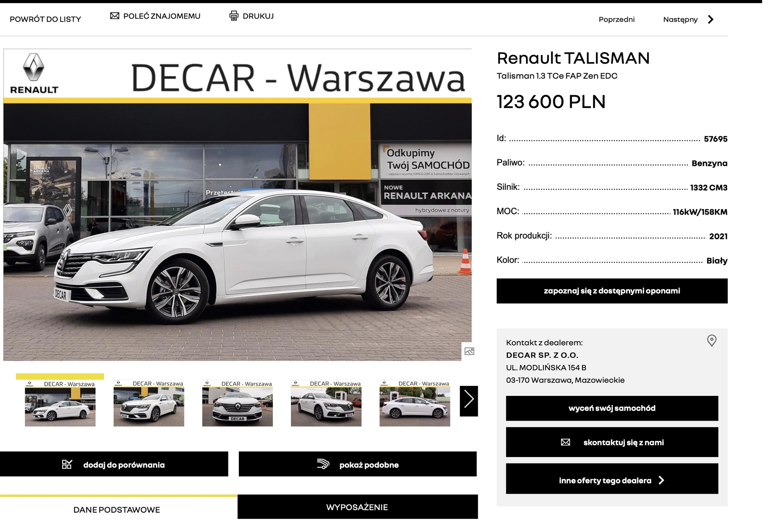The height and width of the screenshot is (532, 773).
Task: Click the MOC value 116kW/158KM
Action: pyautogui.click(x=700, y=212)
